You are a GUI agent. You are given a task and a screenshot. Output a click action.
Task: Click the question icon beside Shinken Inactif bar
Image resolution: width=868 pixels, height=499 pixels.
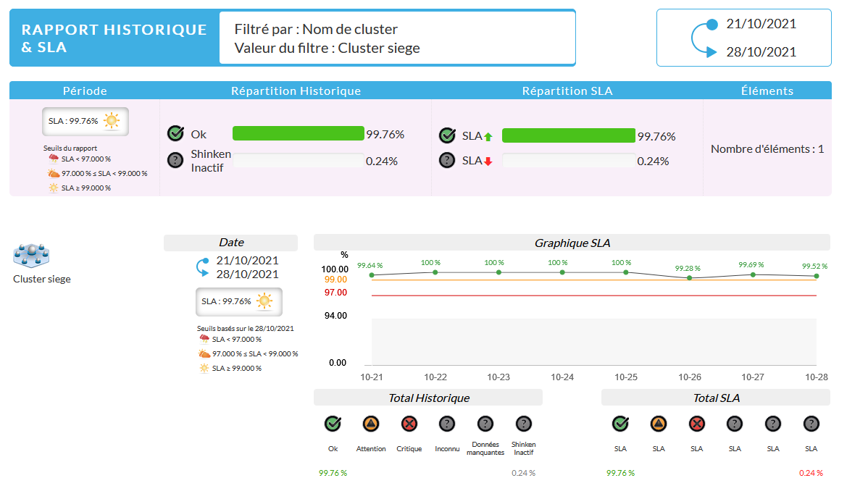(175, 160)
